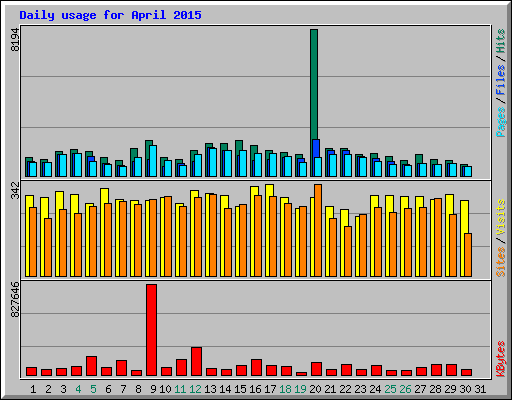512x400 pixels.
Task: Click the orange visits bar for day 22
Action: (348, 252)
